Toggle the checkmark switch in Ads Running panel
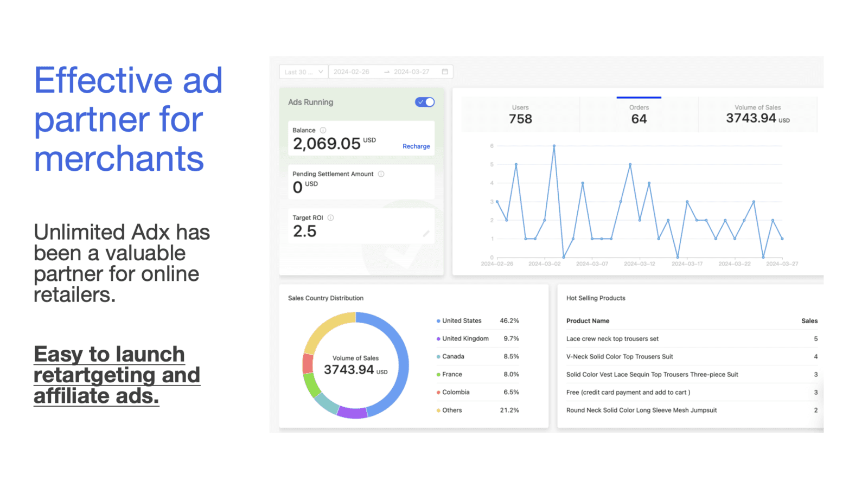Screen dimensions: 868x488 [x=425, y=102]
